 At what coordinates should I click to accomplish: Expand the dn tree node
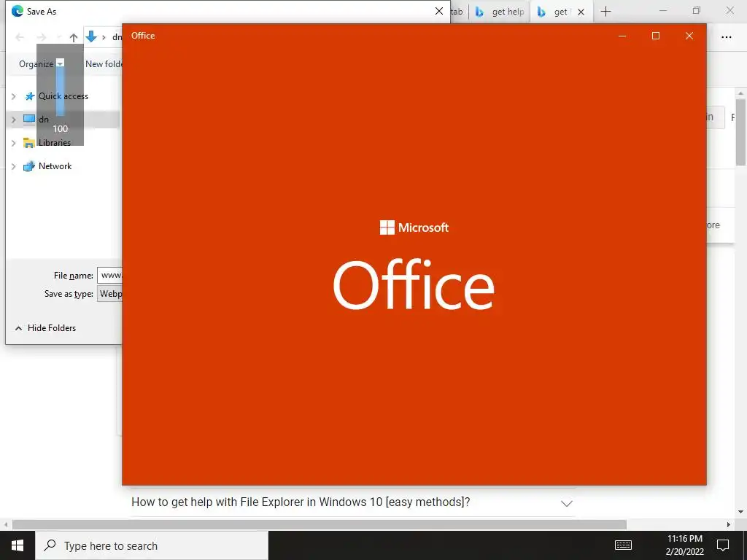[x=14, y=120]
